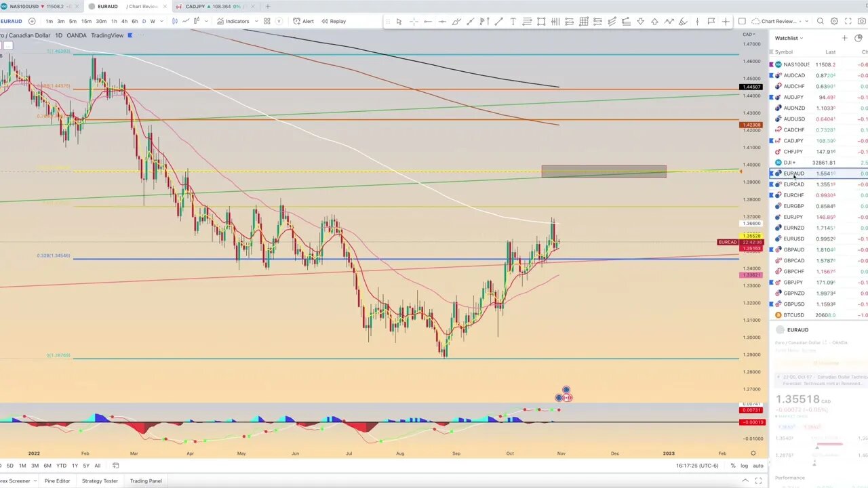Screen dimensions: 868x488
Task: Expand the Forex Screener dropdown
Action: [34, 481]
